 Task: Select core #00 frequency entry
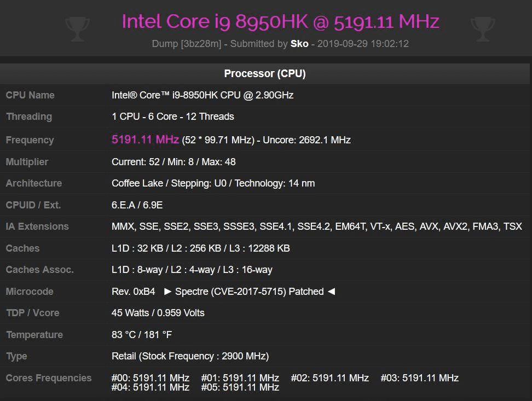151,377
